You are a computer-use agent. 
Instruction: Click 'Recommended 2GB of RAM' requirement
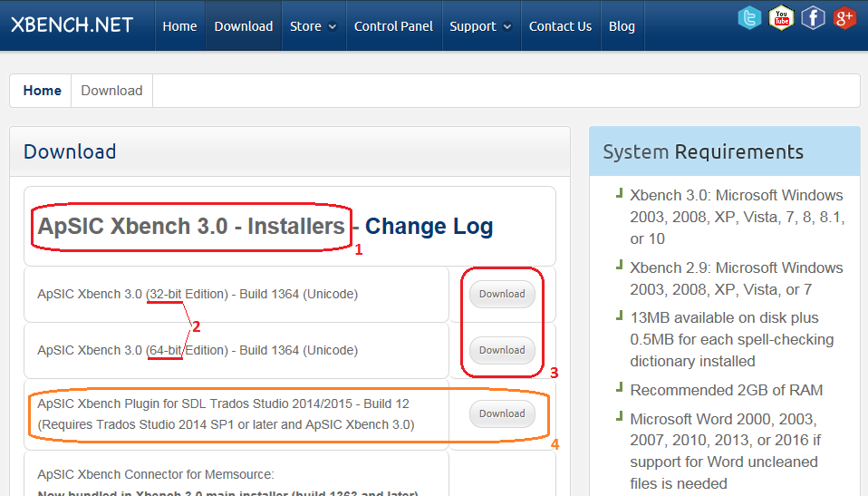coord(727,390)
